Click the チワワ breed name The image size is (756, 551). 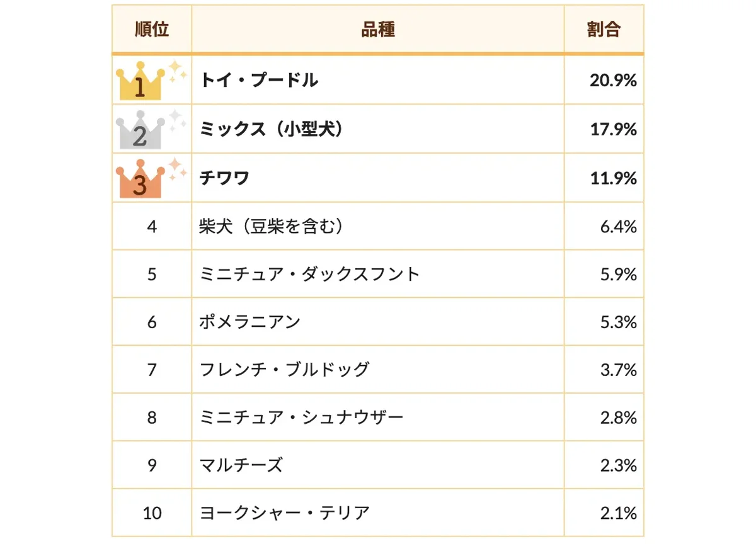(224, 179)
